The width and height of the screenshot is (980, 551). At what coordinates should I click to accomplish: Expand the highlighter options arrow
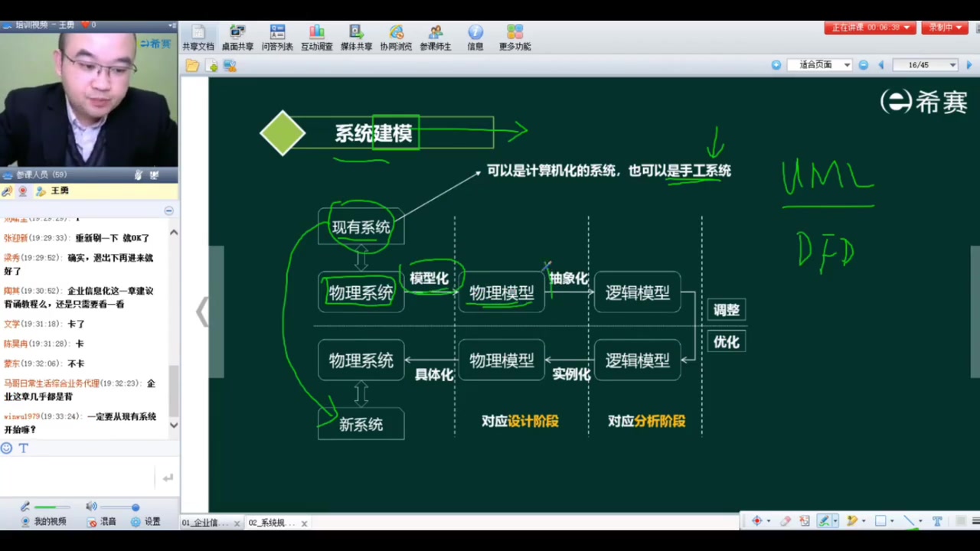[864, 521]
